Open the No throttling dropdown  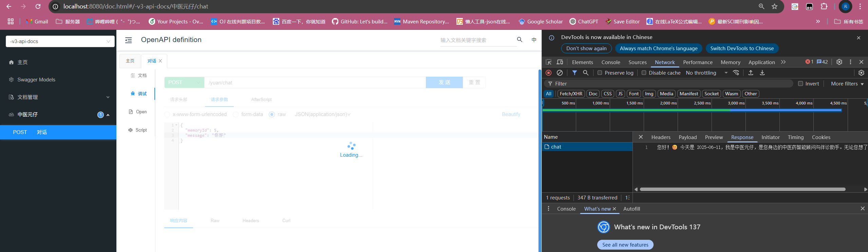[x=706, y=73]
